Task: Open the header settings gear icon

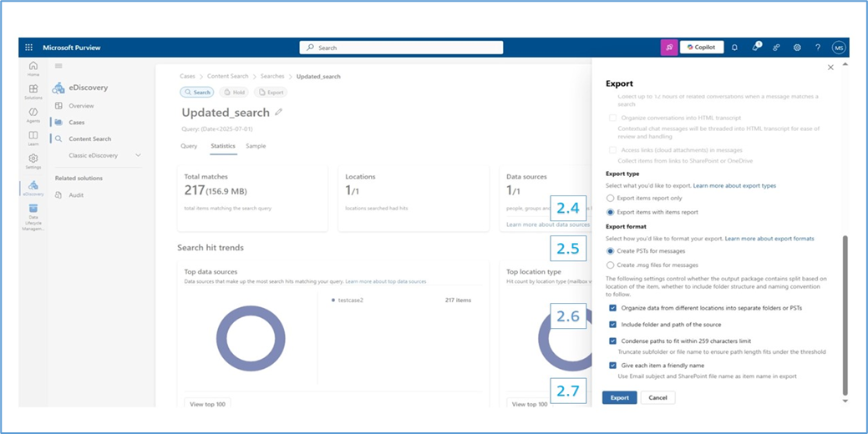Action: (797, 48)
